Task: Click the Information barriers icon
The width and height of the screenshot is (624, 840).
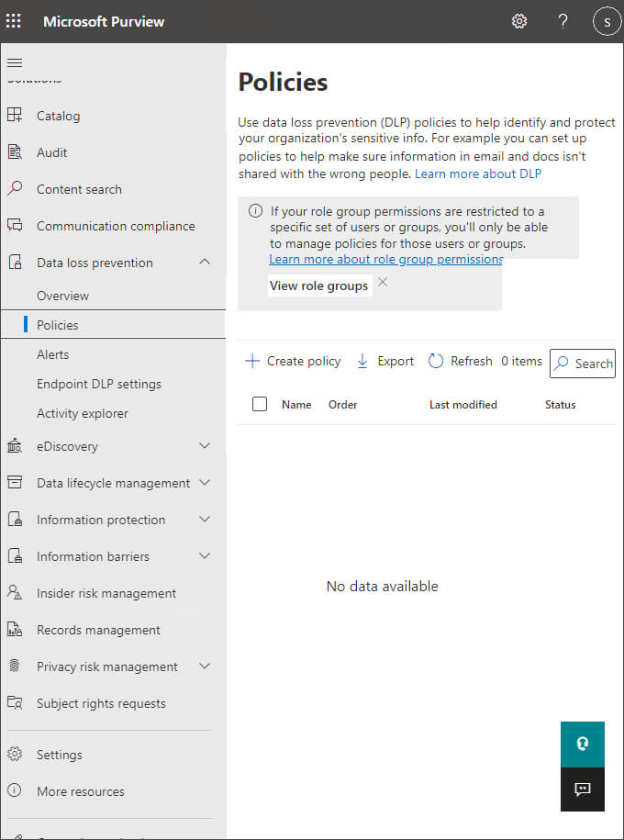Action: pos(15,556)
